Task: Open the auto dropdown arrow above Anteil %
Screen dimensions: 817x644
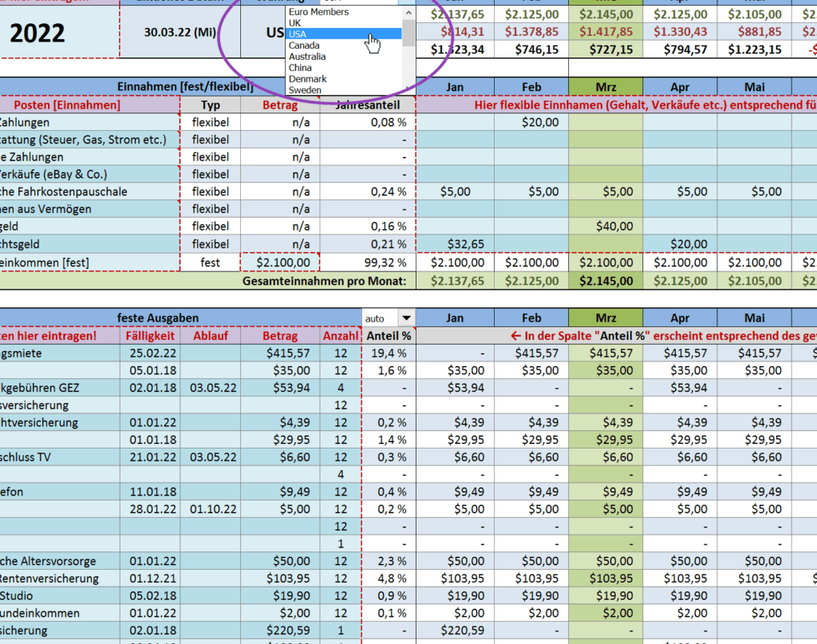Action: [407, 318]
